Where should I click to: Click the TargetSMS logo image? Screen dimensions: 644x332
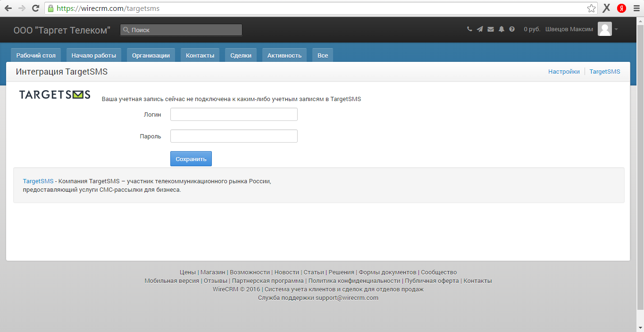coord(55,94)
